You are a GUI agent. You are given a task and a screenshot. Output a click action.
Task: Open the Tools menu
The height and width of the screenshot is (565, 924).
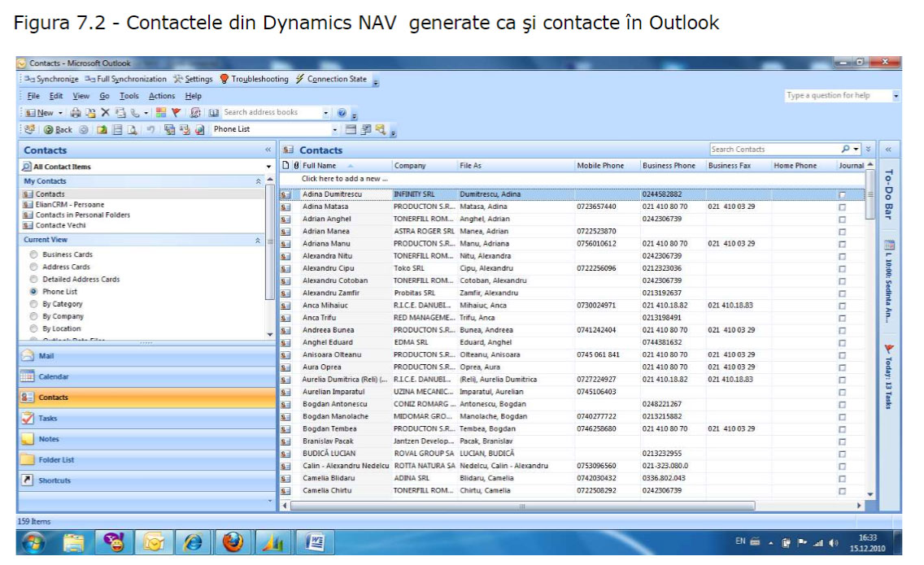point(129,96)
